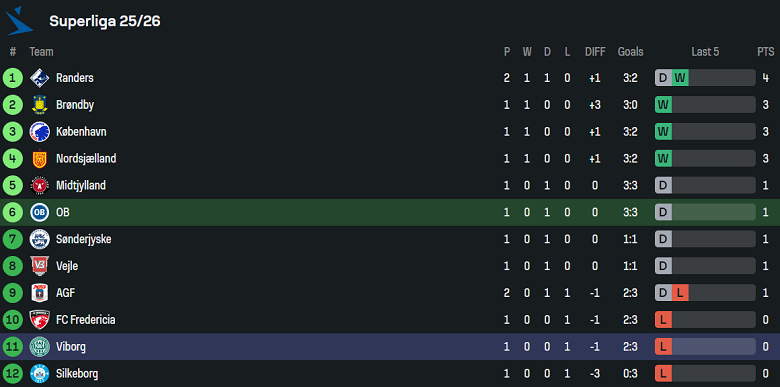Click the OB club logo
Screen dimensions: 780x387
coord(39,212)
